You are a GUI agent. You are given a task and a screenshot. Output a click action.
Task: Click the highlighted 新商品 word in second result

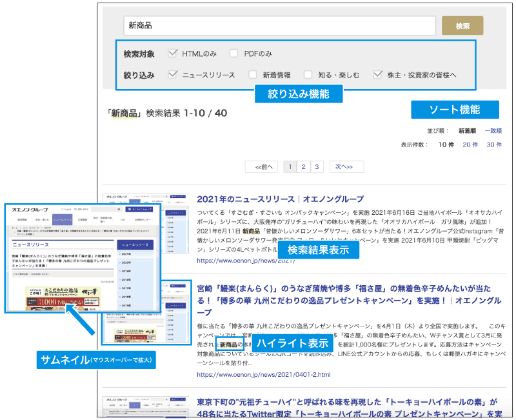(x=229, y=345)
